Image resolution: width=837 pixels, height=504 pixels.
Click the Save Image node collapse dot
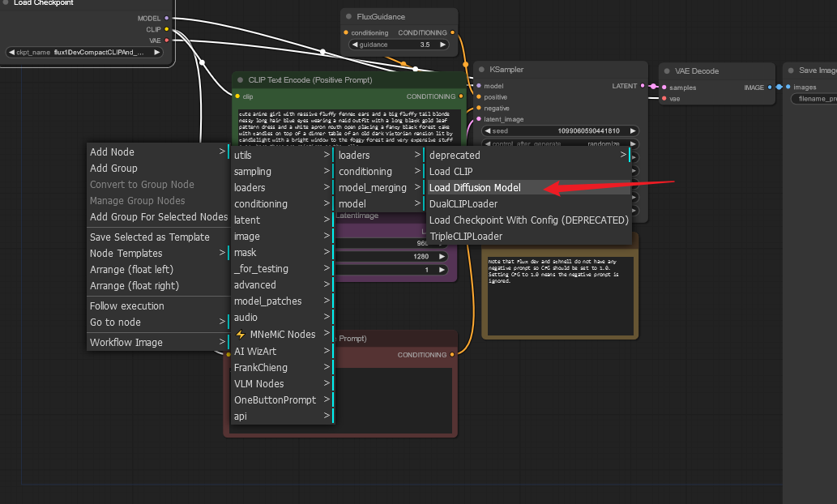coord(790,71)
